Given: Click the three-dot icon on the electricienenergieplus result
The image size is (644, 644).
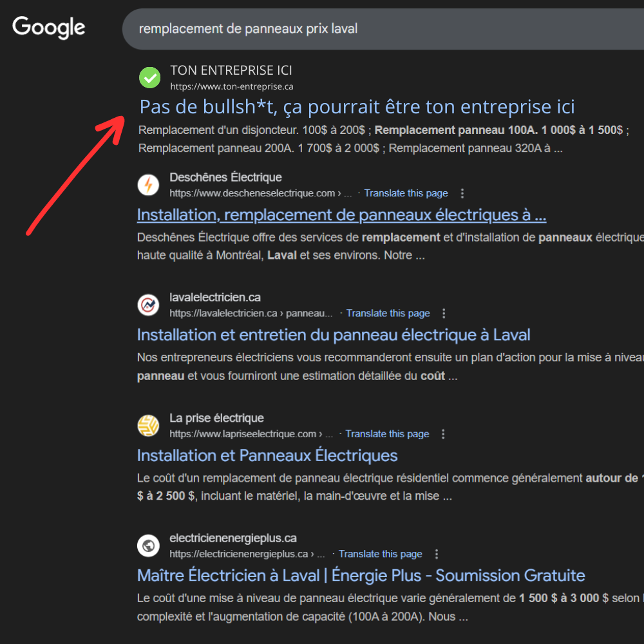Looking at the screenshot, I should pyautogui.click(x=437, y=554).
